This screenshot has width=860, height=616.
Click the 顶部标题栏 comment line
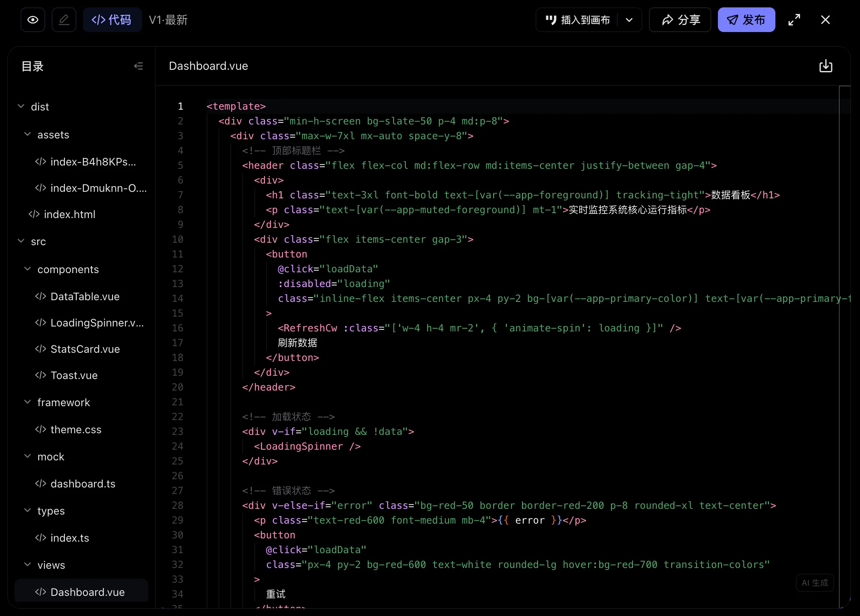pyautogui.click(x=293, y=151)
